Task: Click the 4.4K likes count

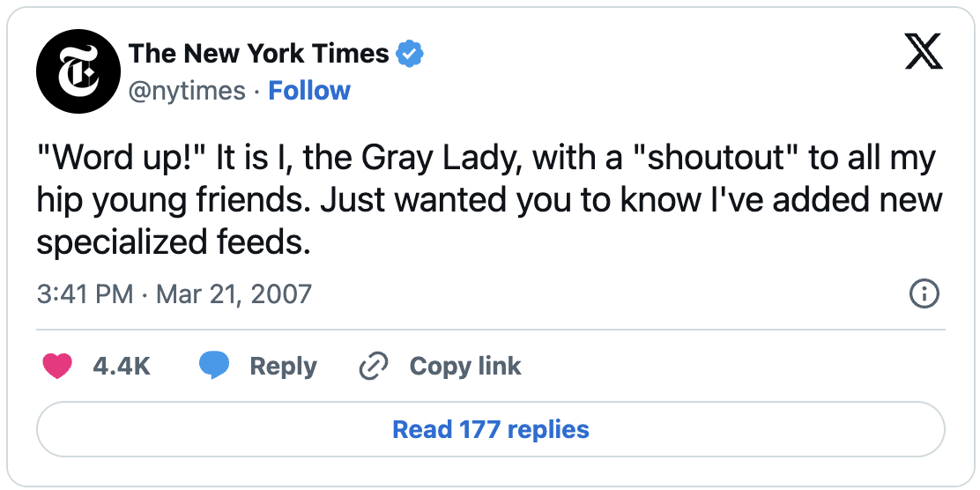Action: [122, 367]
